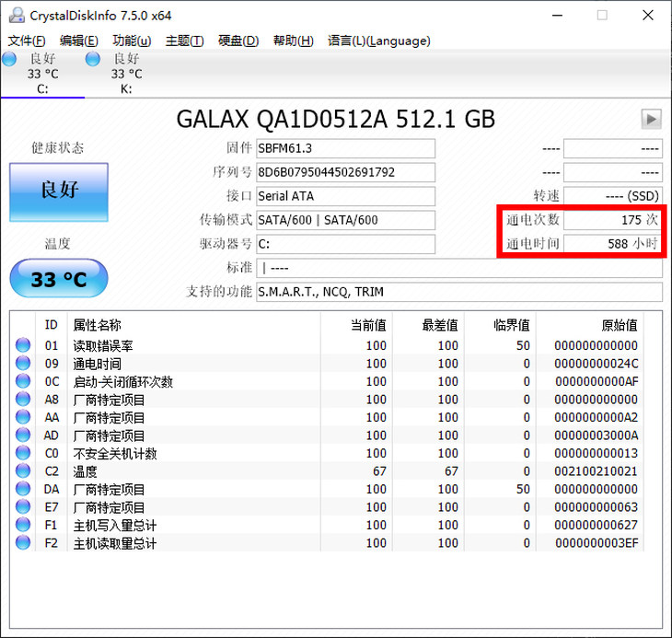Screen dimensions: 672x638
Task: Click raw value 0000000003EF
Action: click(x=597, y=543)
